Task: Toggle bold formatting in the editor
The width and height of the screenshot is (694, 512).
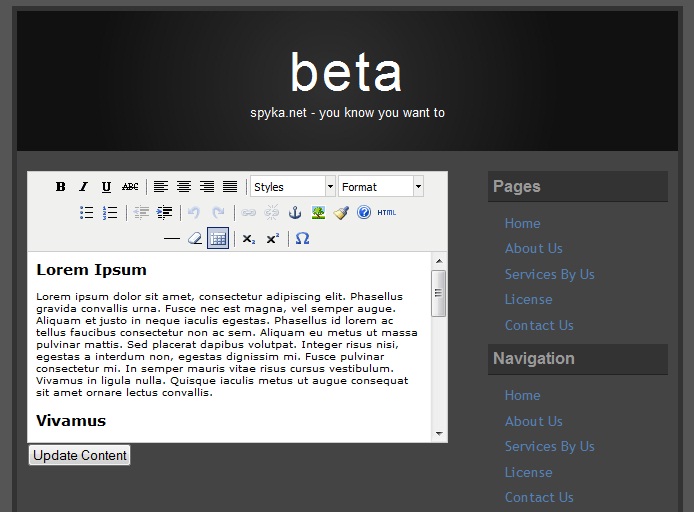Action: 60,187
